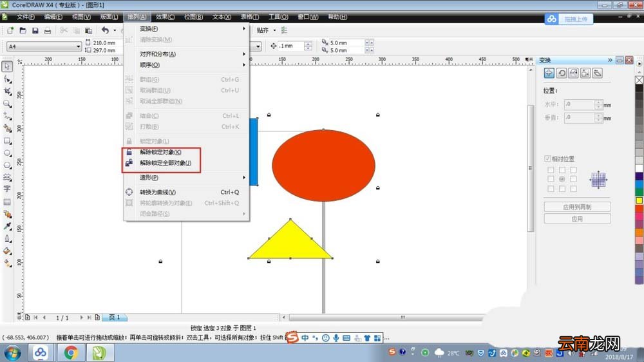Select the Fill bucket tool

point(7,251)
